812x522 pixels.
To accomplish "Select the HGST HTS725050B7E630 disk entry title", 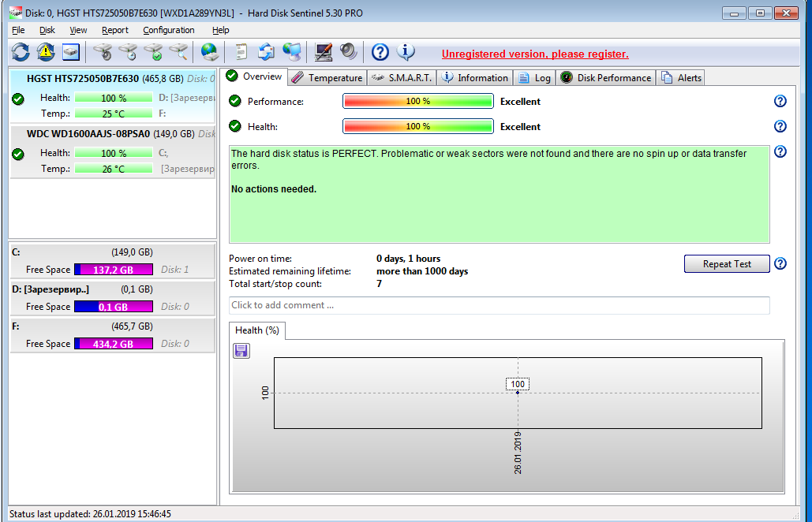I will pyautogui.click(x=83, y=79).
